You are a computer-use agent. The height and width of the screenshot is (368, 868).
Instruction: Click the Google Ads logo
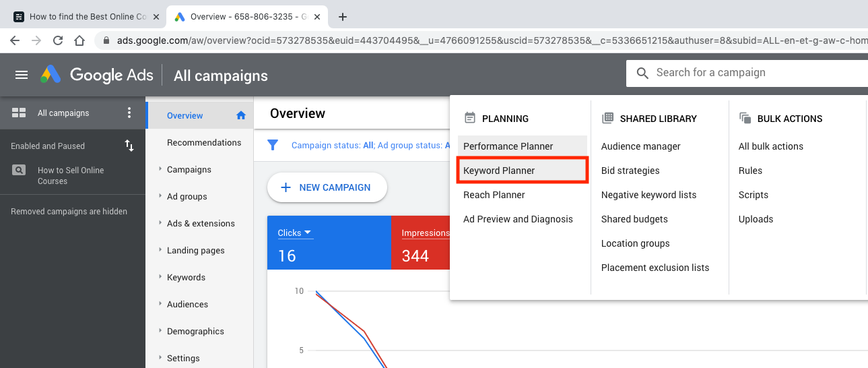(97, 75)
